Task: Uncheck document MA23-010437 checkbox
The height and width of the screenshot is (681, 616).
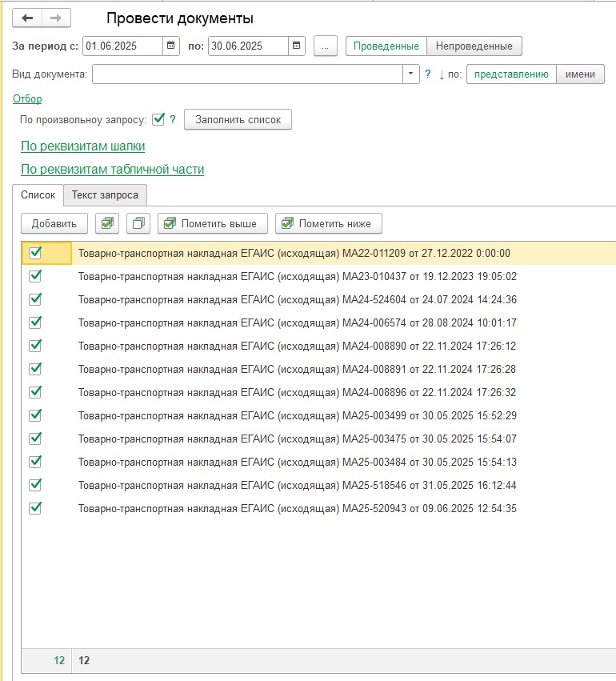Action: (35, 276)
